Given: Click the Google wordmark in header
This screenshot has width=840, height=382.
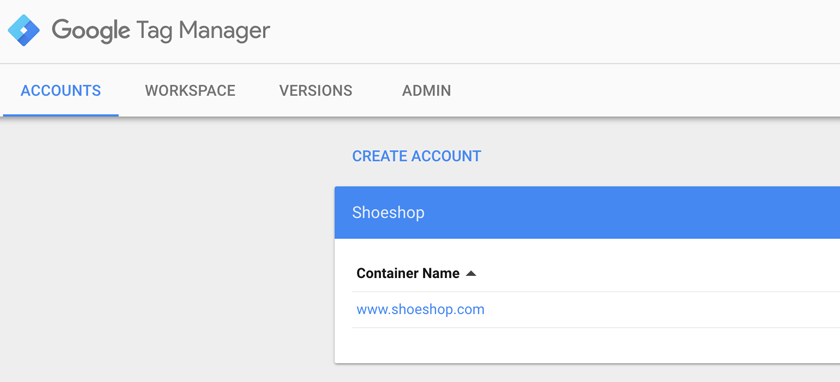Looking at the screenshot, I should click(x=91, y=31).
